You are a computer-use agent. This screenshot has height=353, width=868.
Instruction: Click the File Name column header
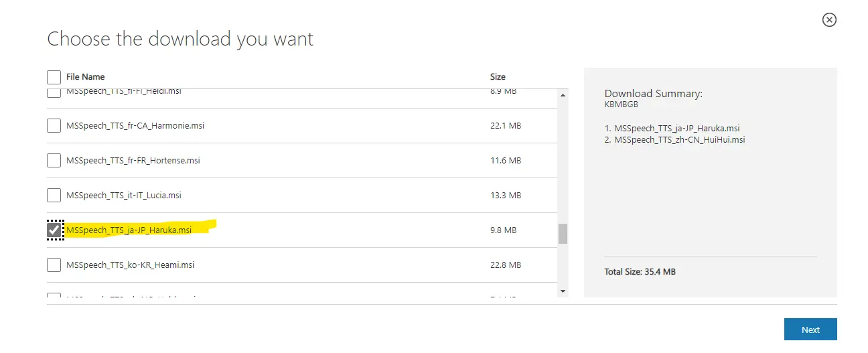(86, 76)
